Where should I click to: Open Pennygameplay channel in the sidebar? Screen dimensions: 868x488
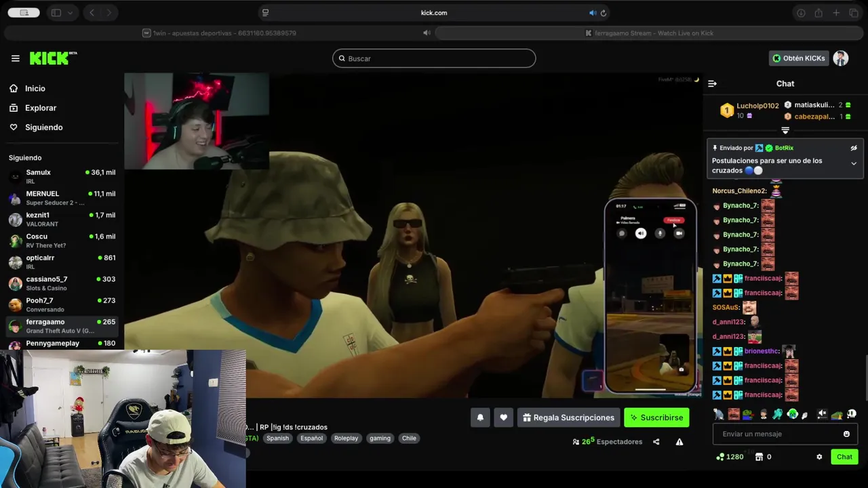click(61, 344)
